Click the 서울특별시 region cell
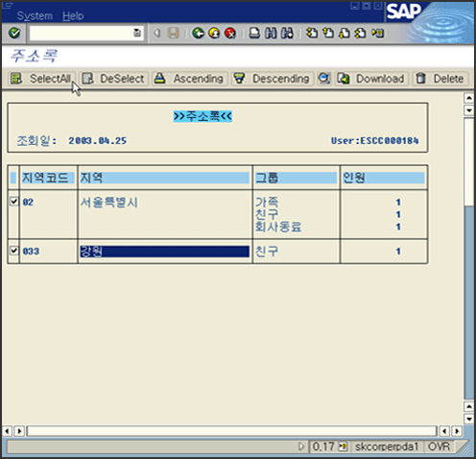Screen dimensions: 476x459 point(109,203)
